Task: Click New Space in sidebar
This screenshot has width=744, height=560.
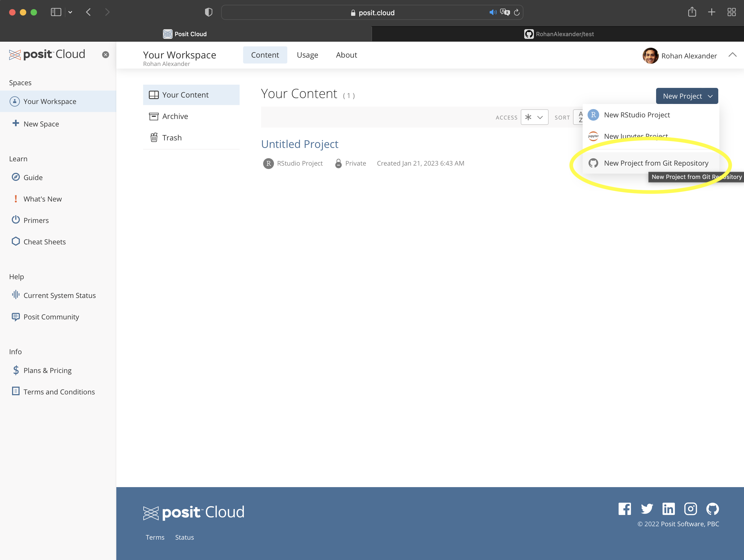Action: coord(41,124)
